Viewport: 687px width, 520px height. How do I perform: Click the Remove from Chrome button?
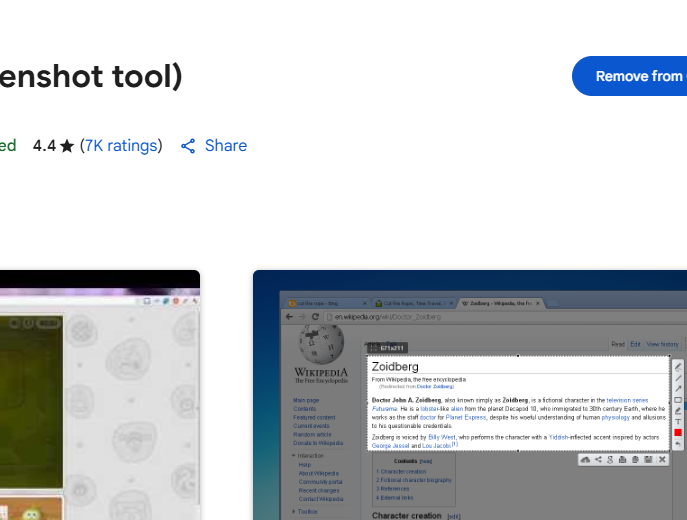[630, 76]
